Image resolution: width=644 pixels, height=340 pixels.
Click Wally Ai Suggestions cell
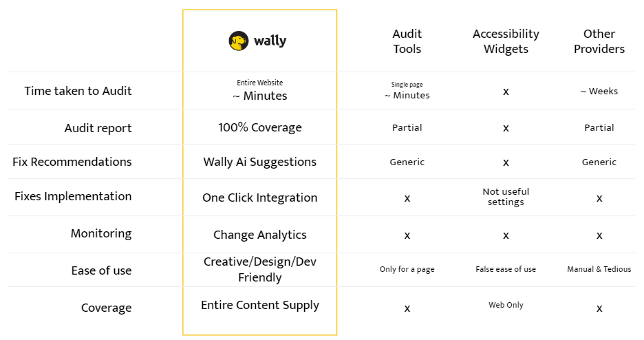(259, 162)
